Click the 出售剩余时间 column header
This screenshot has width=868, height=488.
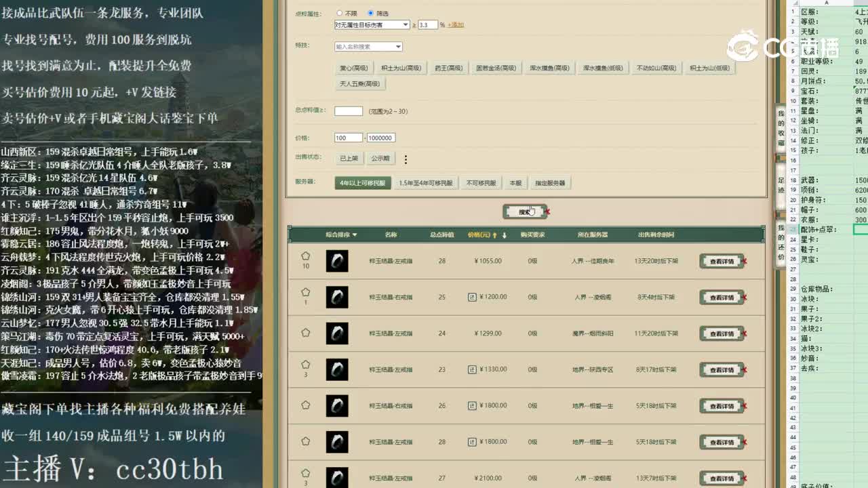(656, 235)
